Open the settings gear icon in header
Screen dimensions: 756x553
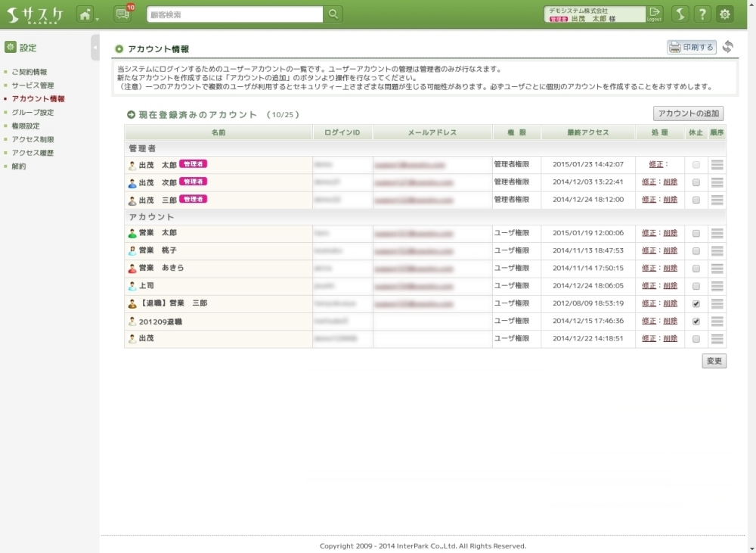[x=725, y=14]
